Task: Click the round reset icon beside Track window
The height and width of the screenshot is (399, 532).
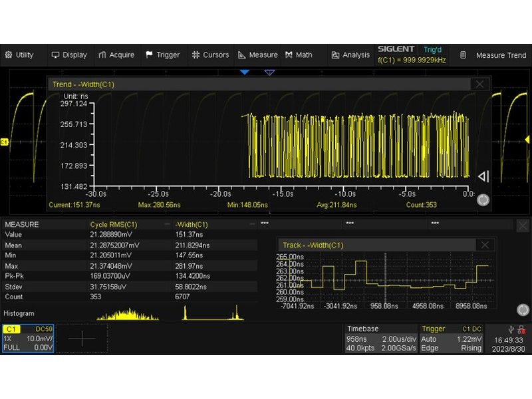Action: point(523,310)
